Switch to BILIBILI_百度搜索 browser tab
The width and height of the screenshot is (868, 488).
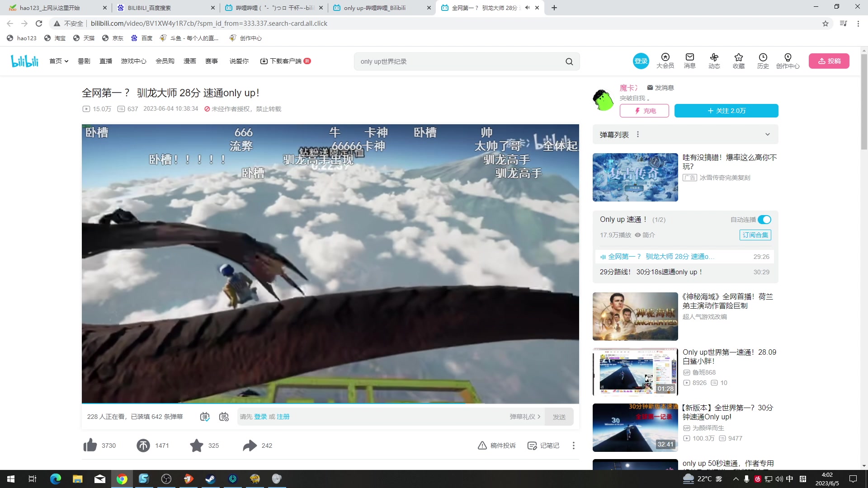[x=165, y=8]
